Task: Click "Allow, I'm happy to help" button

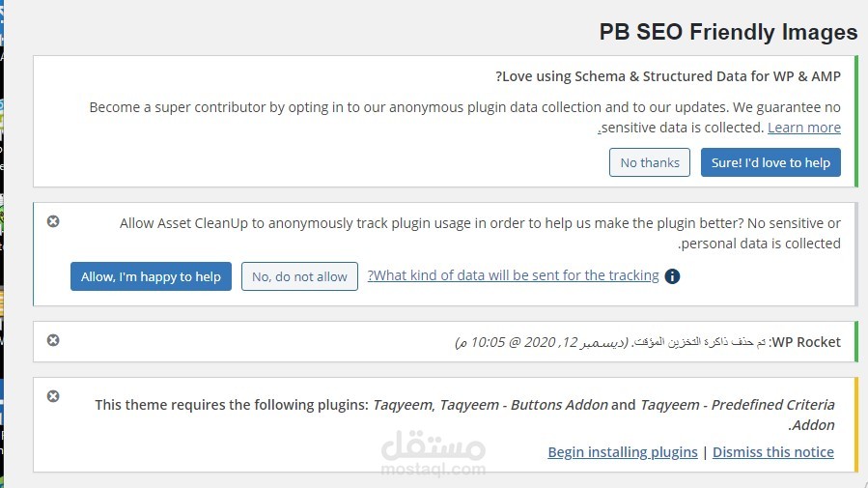Action: 151,276
